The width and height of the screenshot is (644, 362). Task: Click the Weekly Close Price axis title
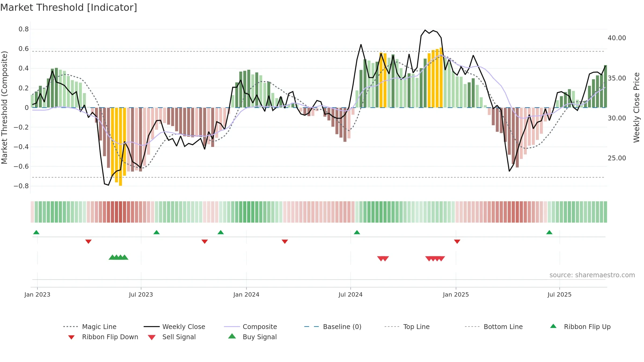pos(636,108)
